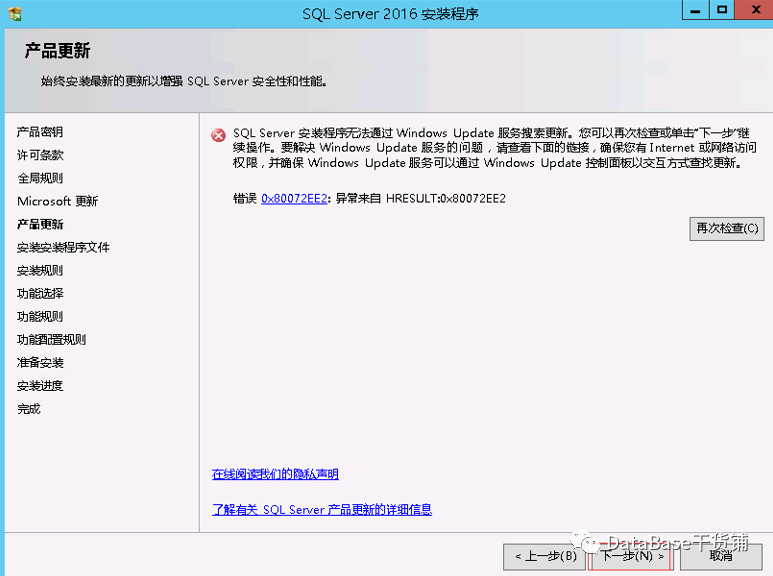Select 安装规则 step in sidebar
Image resolution: width=773 pixels, height=576 pixels.
pyautogui.click(x=40, y=271)
